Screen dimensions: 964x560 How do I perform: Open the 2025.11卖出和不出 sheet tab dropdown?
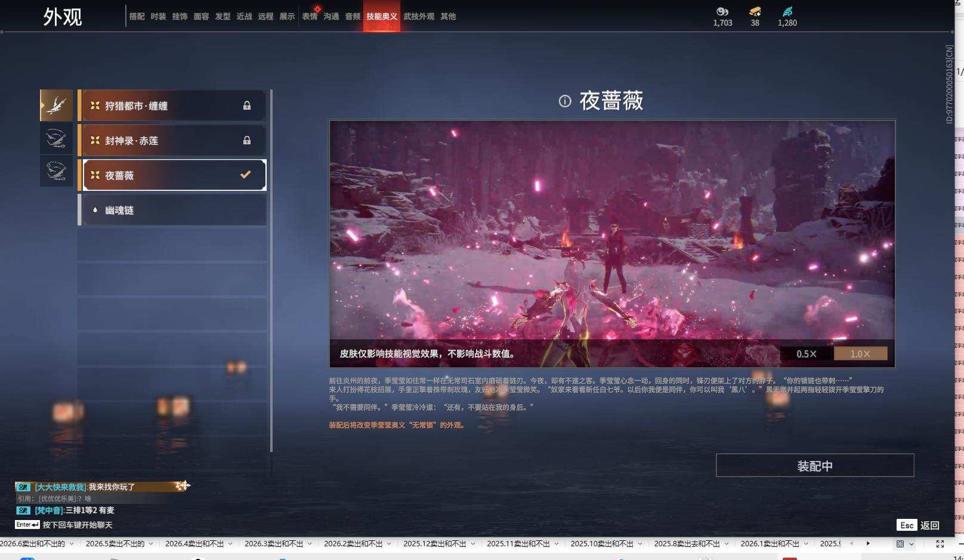click(x=556, y=544)
